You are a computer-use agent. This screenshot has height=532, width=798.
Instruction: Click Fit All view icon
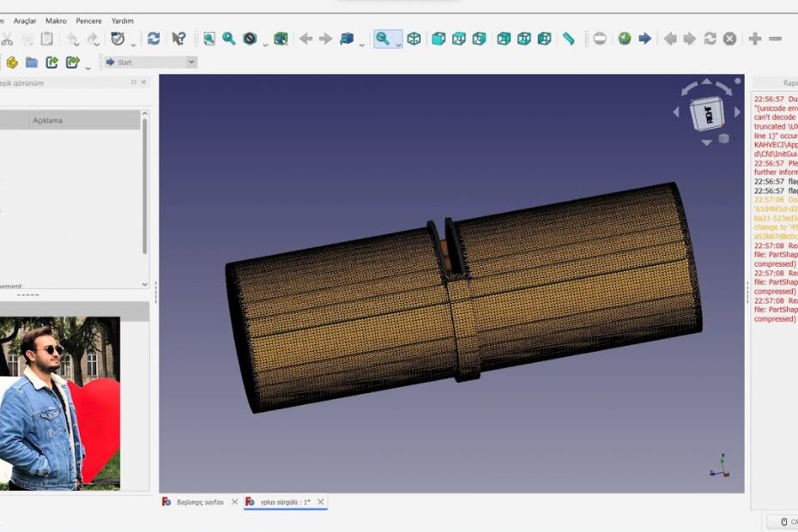pyautogui.click(x=209, y=39)
